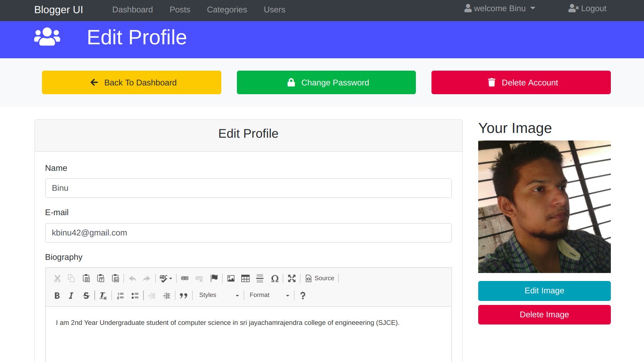Image resolution: width=644 pixels, height=362 pixels.
Task: Click the anchor flag icon
Action: click(x=214, y=278)
